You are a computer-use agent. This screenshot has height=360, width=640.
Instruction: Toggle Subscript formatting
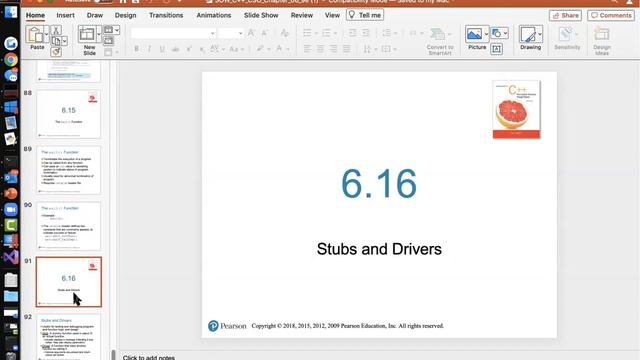coord(202,49)
